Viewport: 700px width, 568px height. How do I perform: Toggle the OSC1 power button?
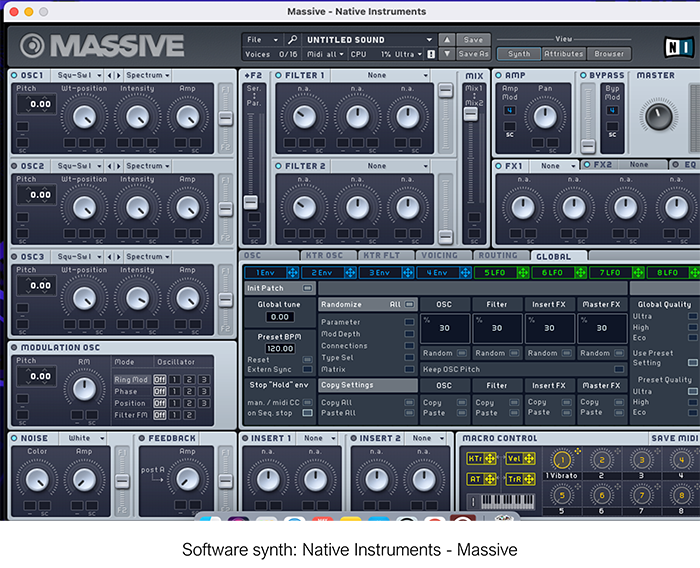[14, 76]
